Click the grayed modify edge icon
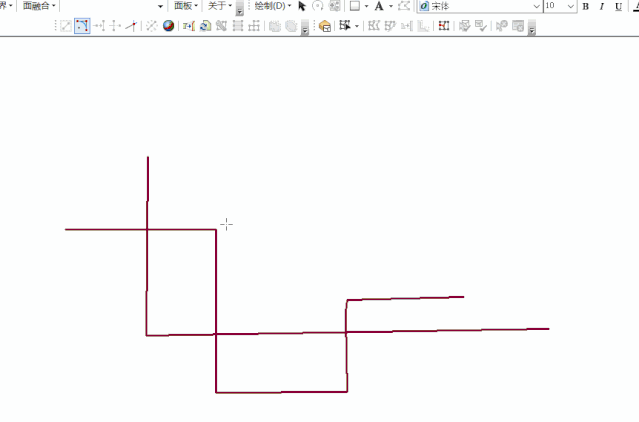This screenshot has height=422, width=639. (x=374, y=26)
